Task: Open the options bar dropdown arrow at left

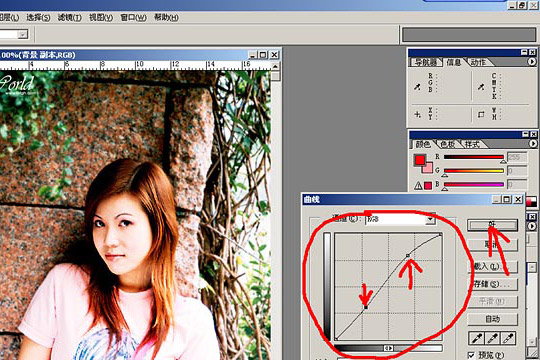Action: (x=23, y=34)
